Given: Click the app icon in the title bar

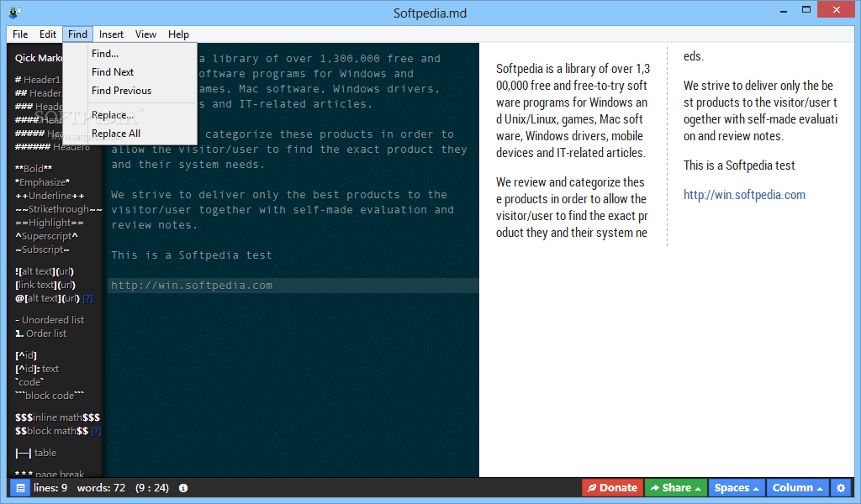Looking at the screenshot, I should [15, 12].
